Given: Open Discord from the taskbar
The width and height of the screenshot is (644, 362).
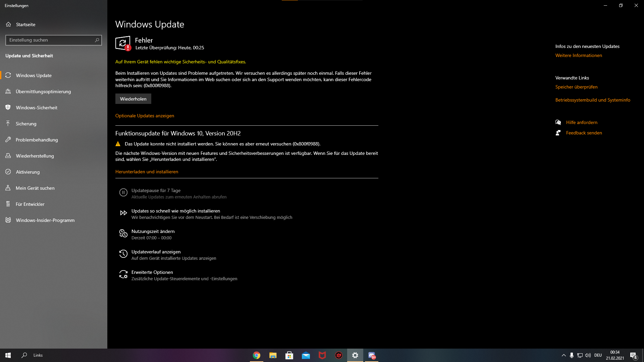Looking at the screenshot, I should coord(372,355).
